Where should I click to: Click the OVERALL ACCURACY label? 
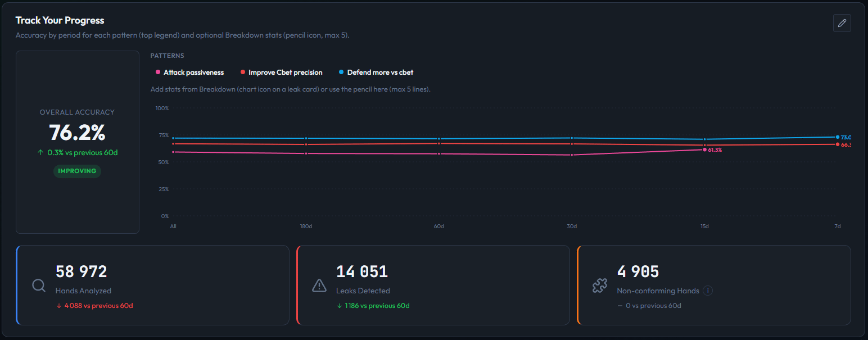(77, 112)
